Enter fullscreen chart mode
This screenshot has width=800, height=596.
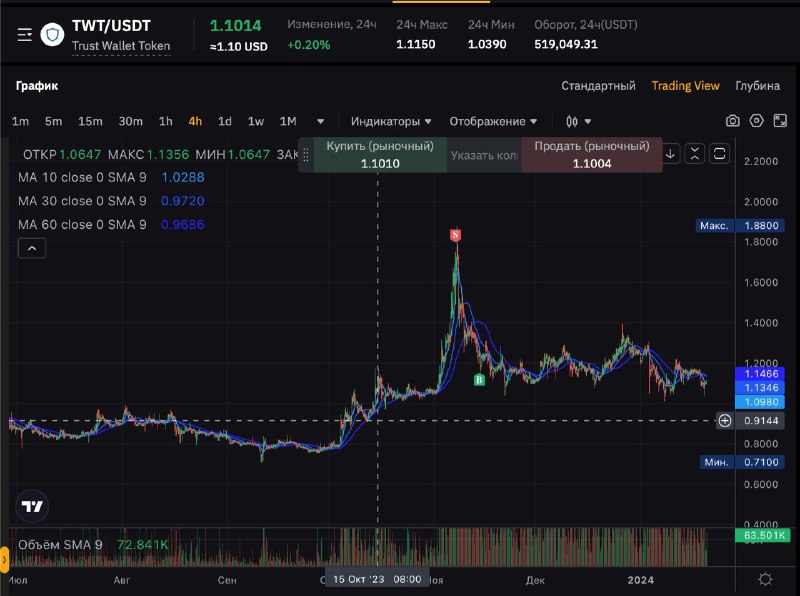click(780, 121)
